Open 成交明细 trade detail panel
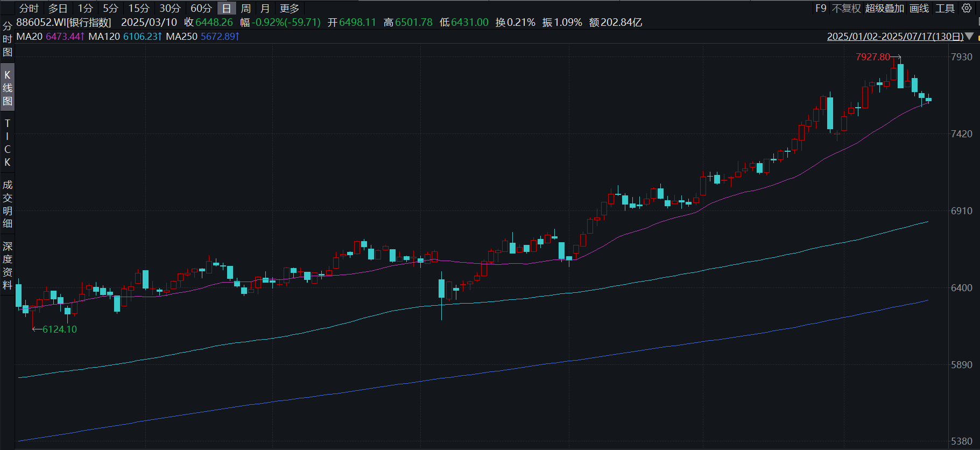 click(x=8, y=204)
